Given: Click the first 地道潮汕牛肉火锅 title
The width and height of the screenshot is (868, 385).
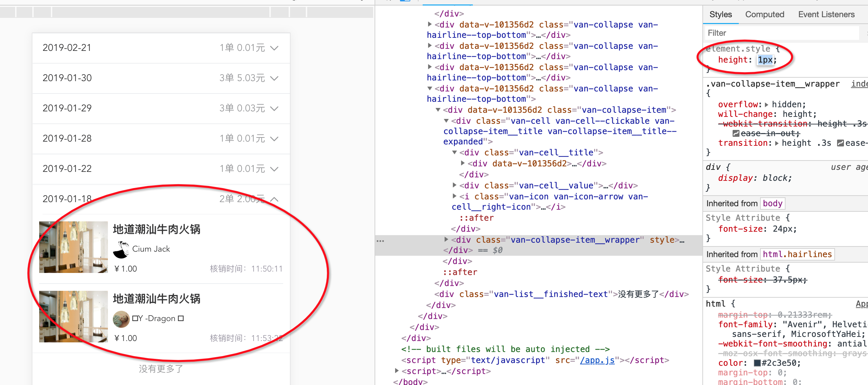Looking at the screenshot, I should click(157, 229).
